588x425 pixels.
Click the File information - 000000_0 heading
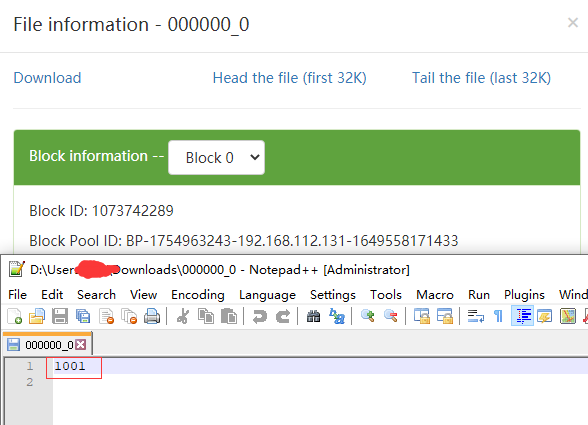tap(131, 24)
